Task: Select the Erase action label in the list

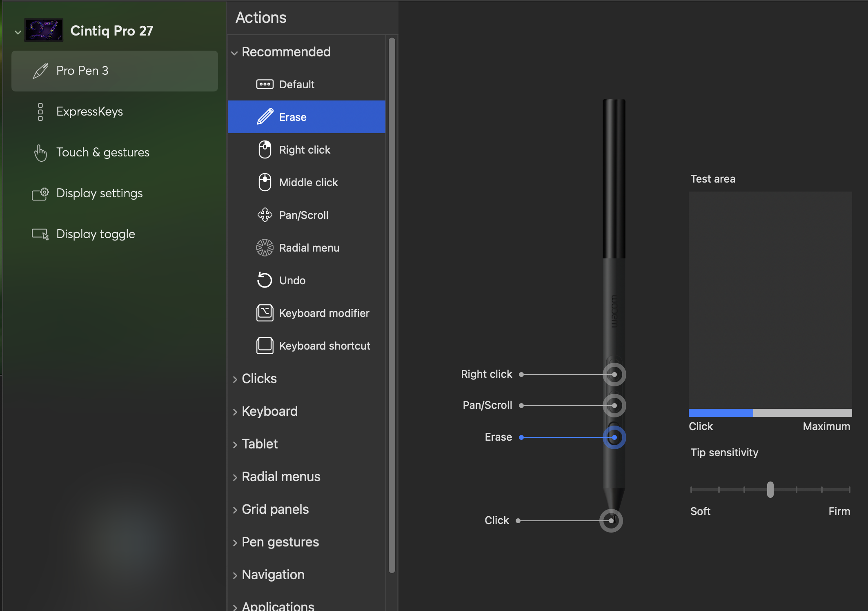Action: pos(293,117)
